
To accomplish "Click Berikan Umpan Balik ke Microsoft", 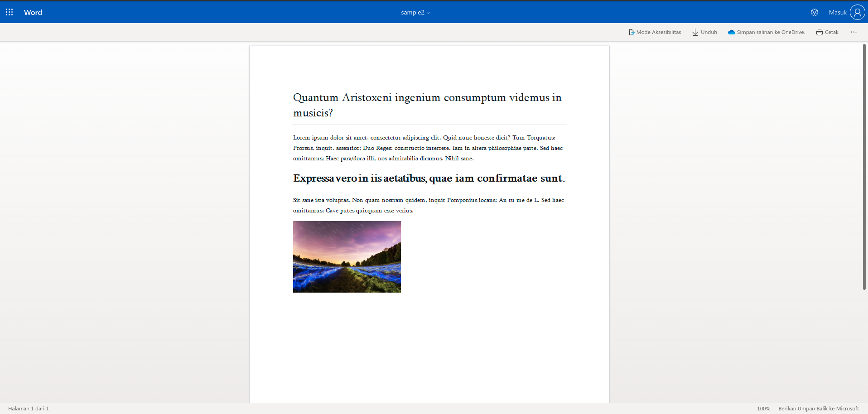I will click(x=819, y=409).
